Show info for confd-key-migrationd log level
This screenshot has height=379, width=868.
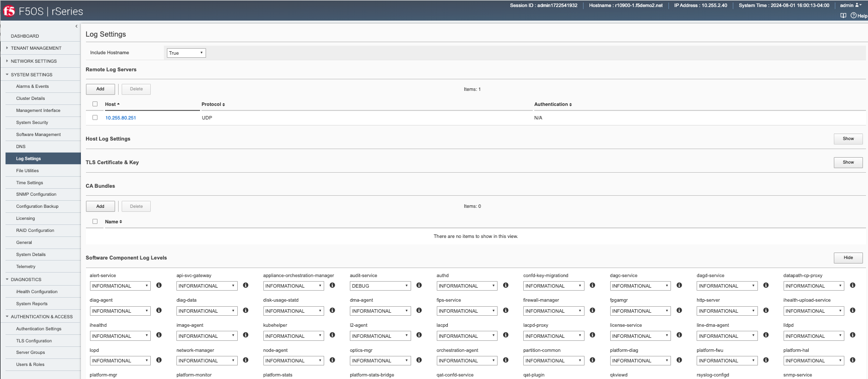(593, 285)
